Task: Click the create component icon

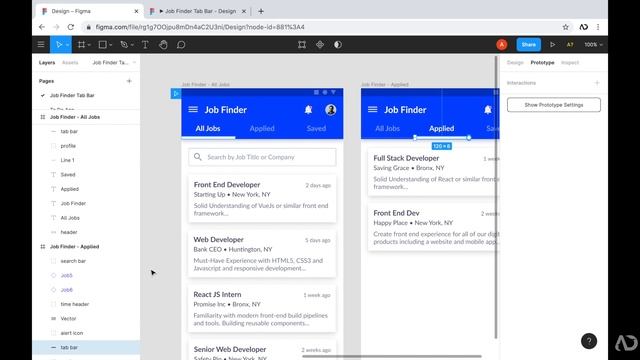Action: tap(320, 44)
